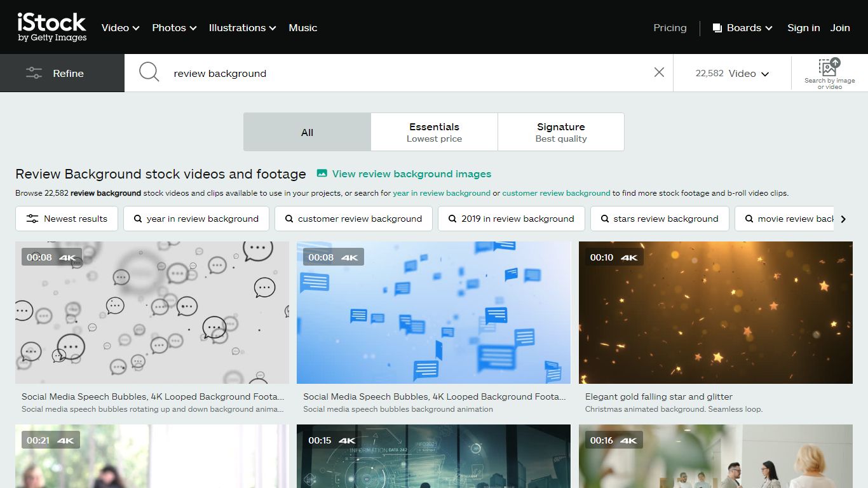Search movie review background chip
The image size is (868, 488).
(784, 219)
